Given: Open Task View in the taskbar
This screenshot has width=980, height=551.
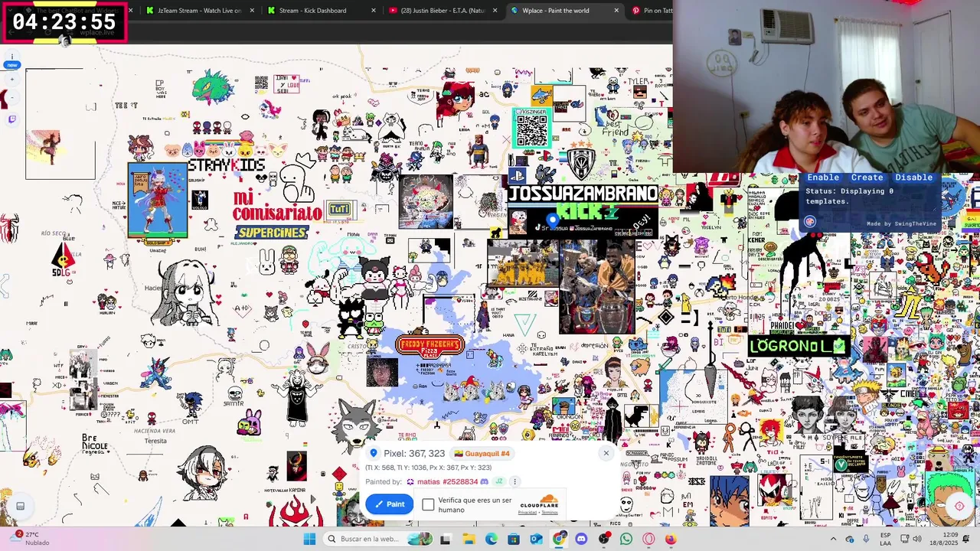Looking at the screenshot, I should point(445,539).
